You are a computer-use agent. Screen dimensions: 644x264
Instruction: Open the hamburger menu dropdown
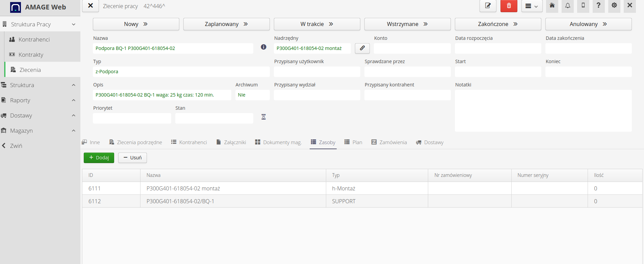coord(532,6)
